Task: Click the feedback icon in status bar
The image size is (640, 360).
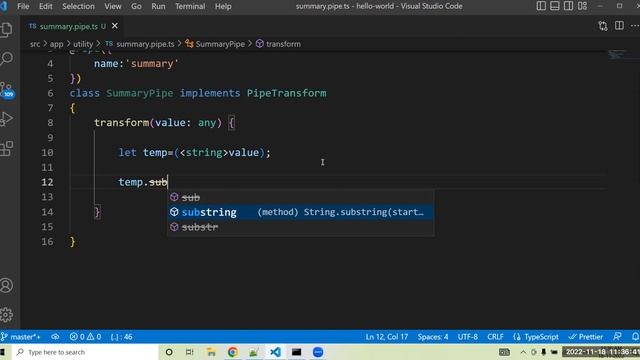Action: (x=617, y=336)
